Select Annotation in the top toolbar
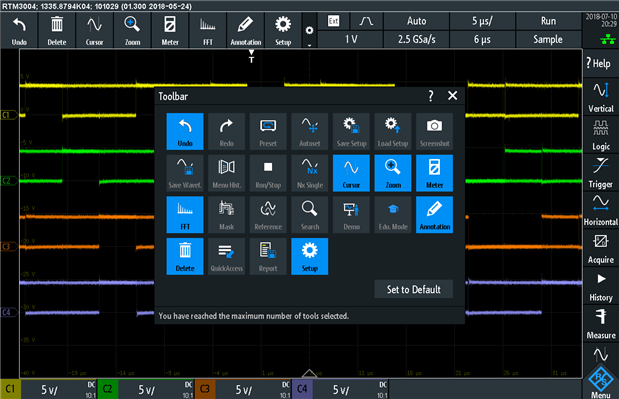Viewport: 619px width, 399px height. point(246,30)
